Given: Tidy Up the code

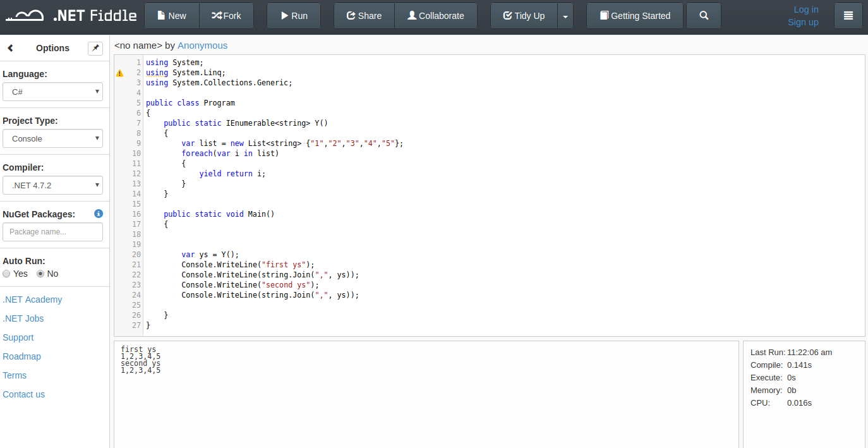Looking at the screenshot, I should tap(524, 16).
